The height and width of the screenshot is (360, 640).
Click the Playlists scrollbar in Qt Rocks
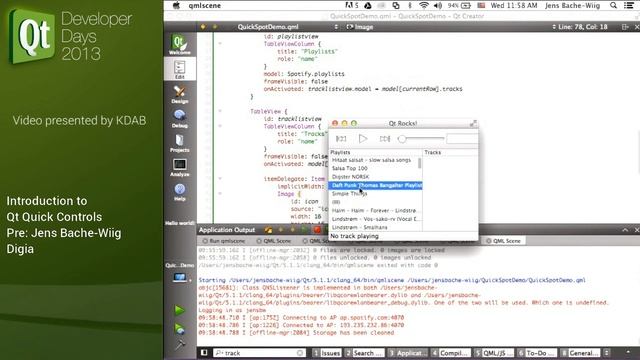(x=420, y=163)
